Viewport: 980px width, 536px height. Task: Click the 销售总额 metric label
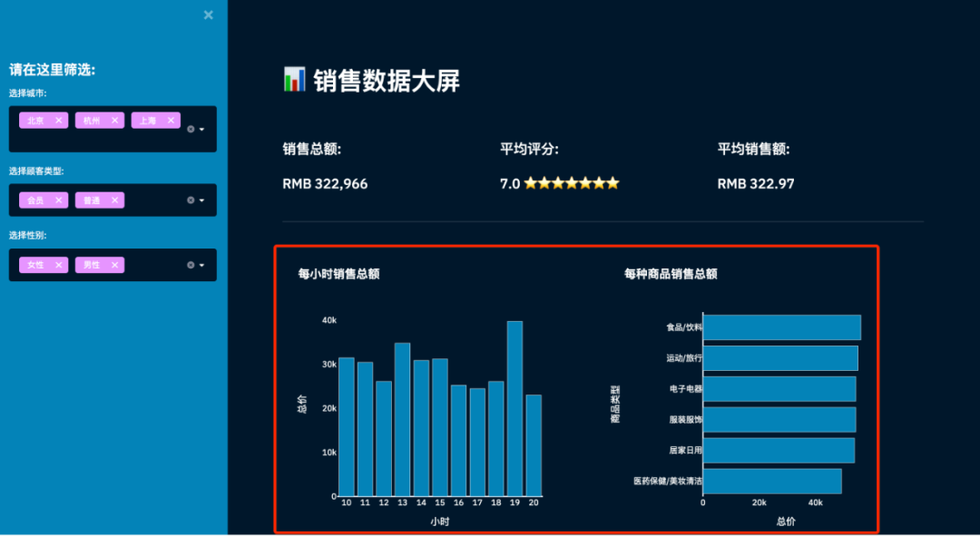pos(311,150)
